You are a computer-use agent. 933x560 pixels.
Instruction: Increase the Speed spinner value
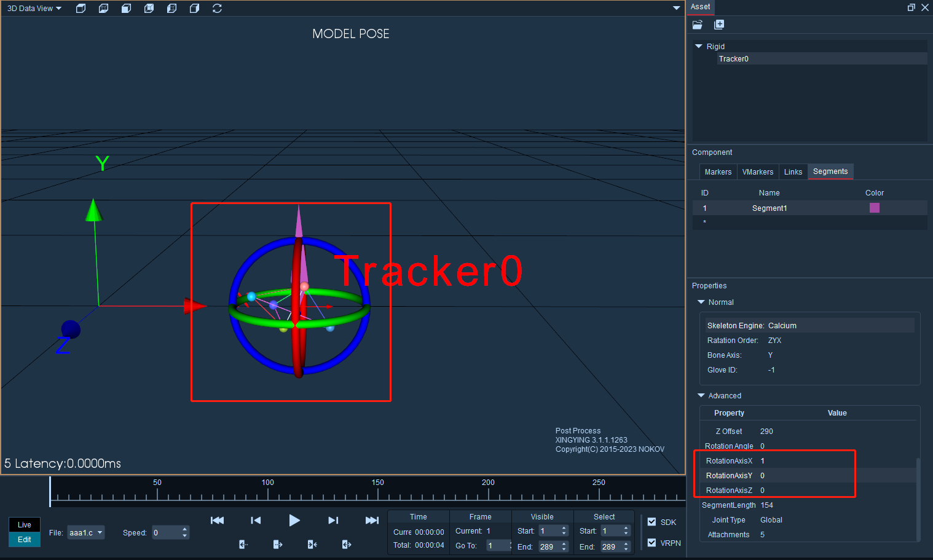[x=184, y=529]
